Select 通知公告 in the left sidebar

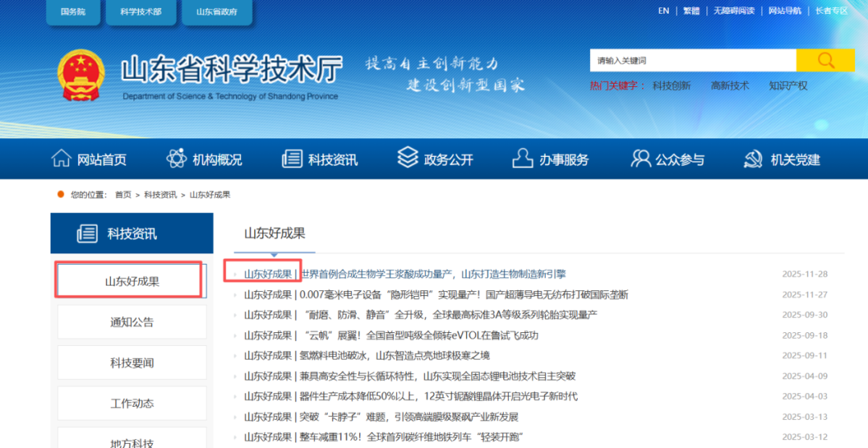[x=132, y=322]
